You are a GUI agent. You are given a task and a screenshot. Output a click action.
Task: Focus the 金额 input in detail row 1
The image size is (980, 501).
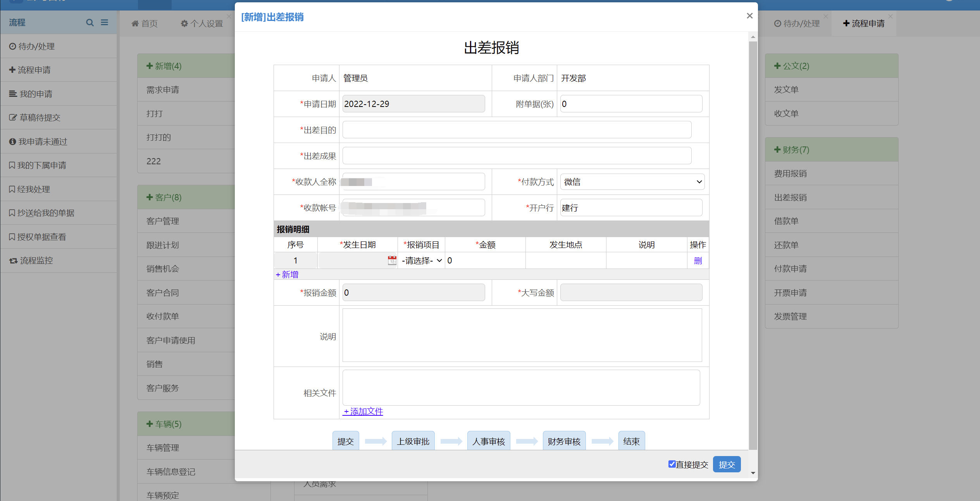point(485,260)
